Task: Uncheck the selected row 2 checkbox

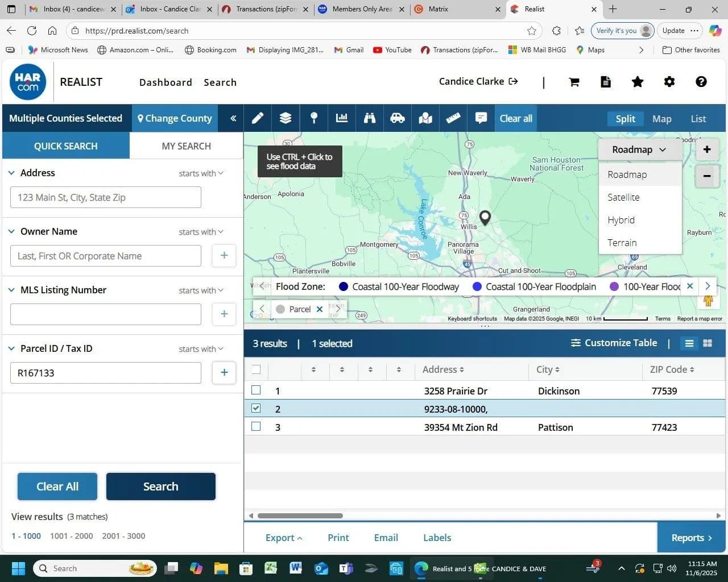Action: click(256, 408)
